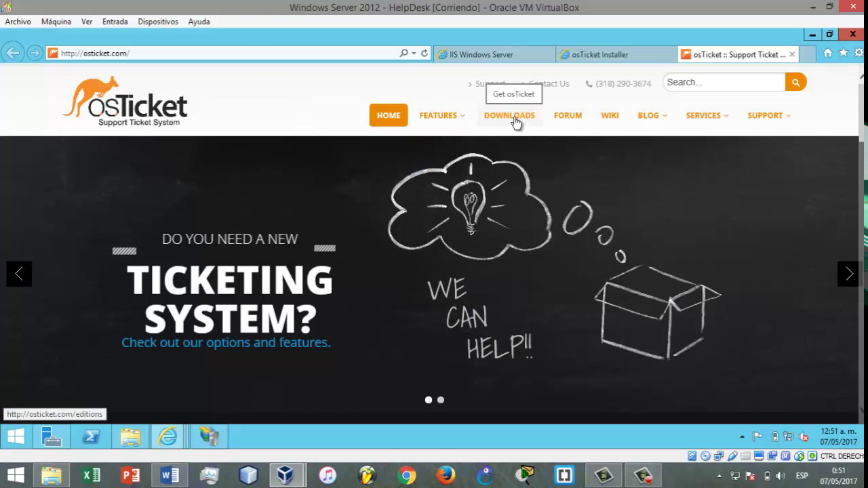Click VirtualBox network status icon
The image size is (868, 488).
coord(718,456)
